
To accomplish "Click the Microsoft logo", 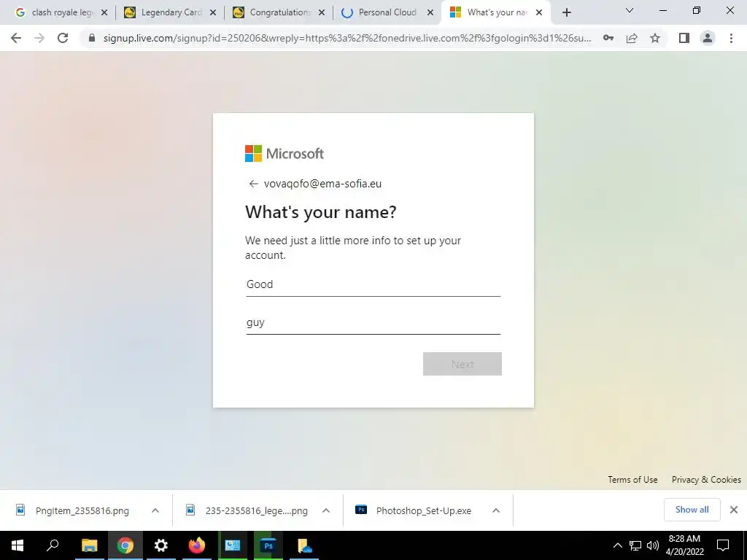I will tap(285, 153).
